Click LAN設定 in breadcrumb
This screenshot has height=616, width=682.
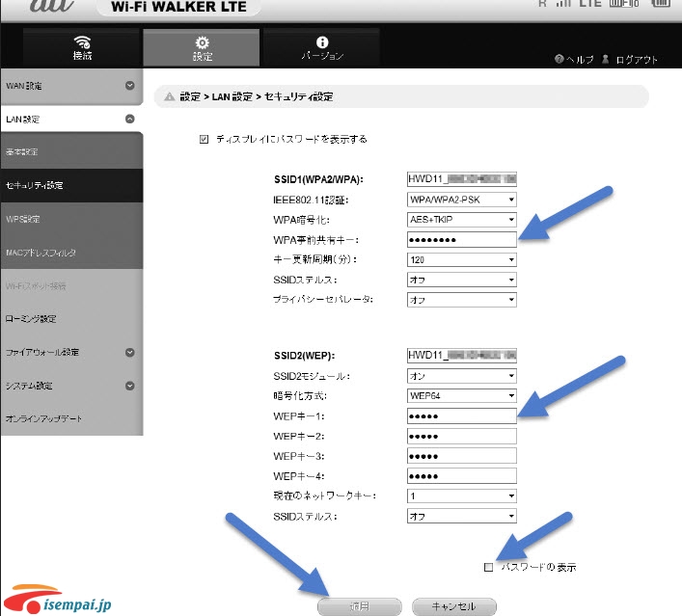232,96
